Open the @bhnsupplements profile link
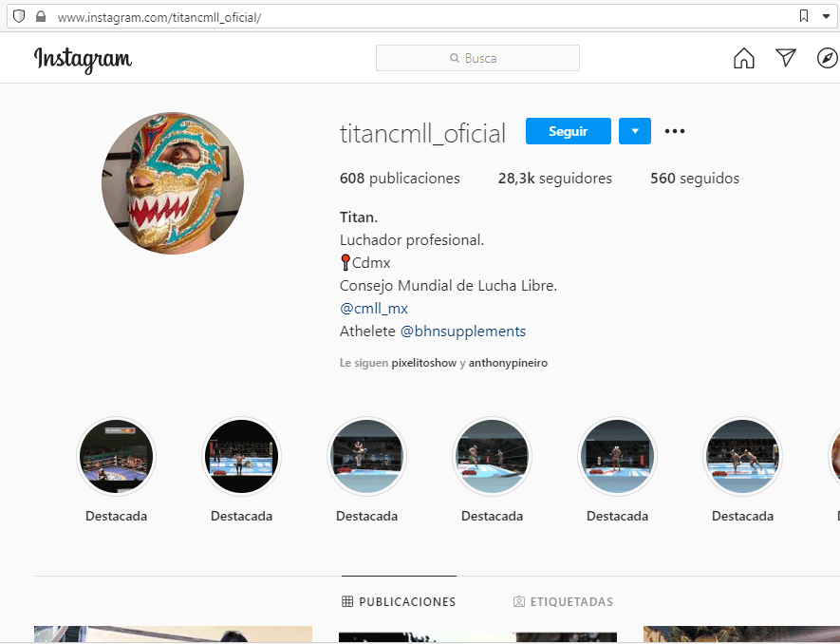The image size is (840, 644). pyautogui.click(x=464, y=331)
